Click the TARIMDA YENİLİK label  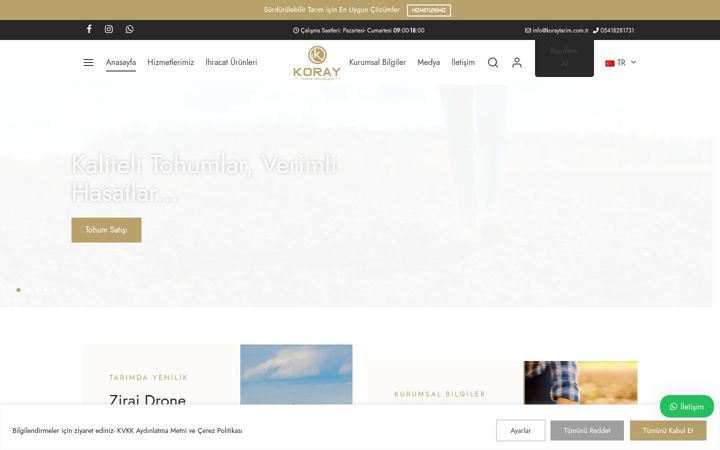(149, 377)
